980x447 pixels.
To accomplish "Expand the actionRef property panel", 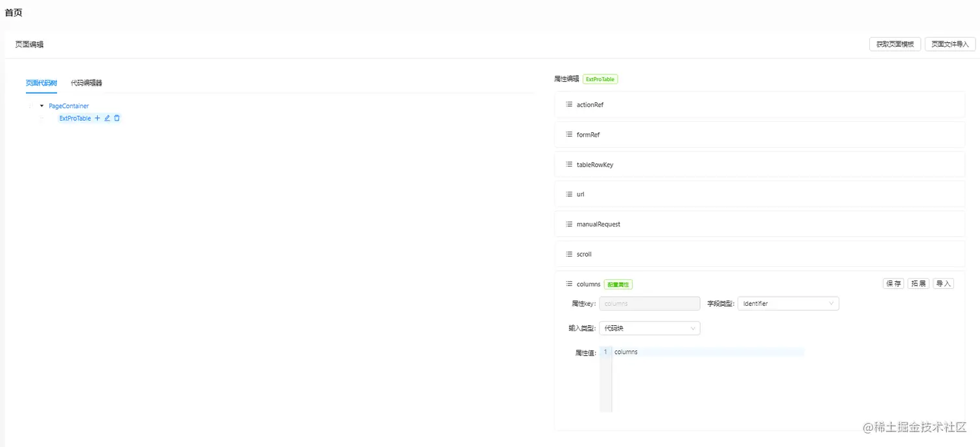I will tap(760, 104).
